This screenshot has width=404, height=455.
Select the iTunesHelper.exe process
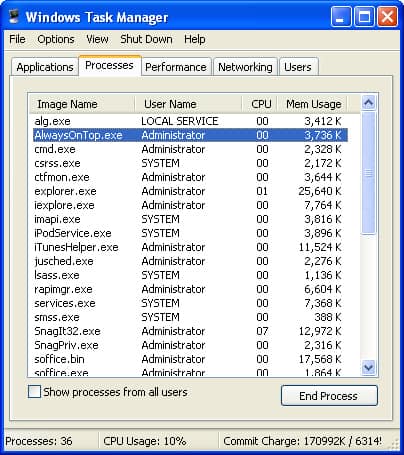[190, 247]
